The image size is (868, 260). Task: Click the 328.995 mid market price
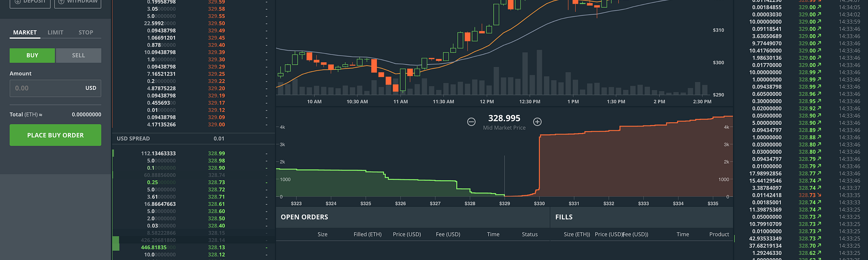504,118
